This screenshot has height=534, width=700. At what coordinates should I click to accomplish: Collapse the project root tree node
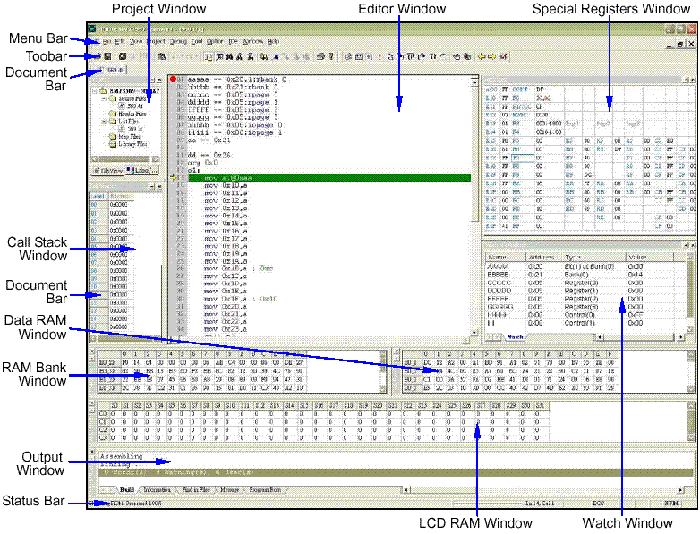[95, 91]
